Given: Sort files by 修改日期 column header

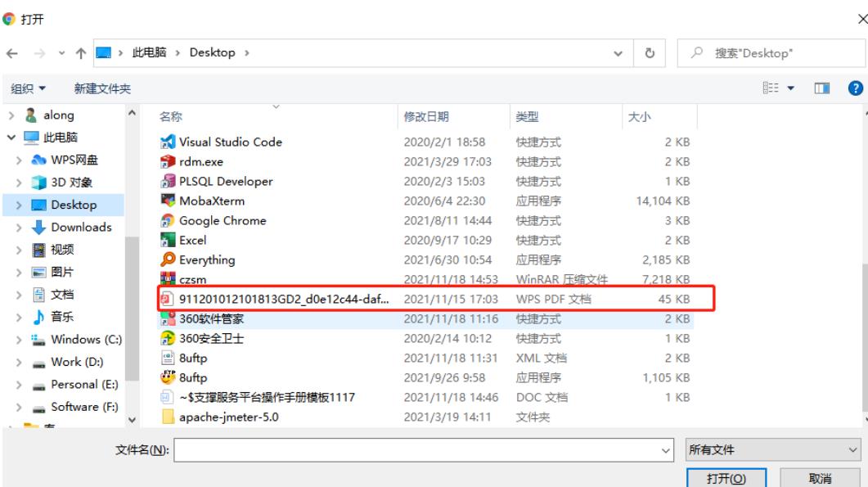Looking at the screenshot, I should 426,117.
